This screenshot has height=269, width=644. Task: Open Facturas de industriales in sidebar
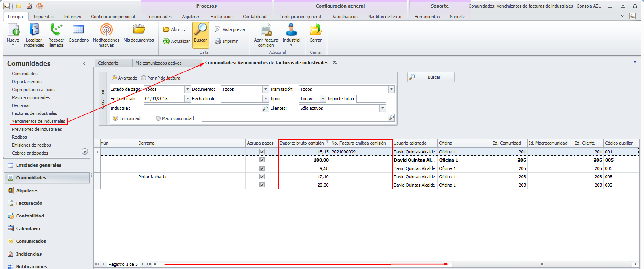tap(34, 113)
